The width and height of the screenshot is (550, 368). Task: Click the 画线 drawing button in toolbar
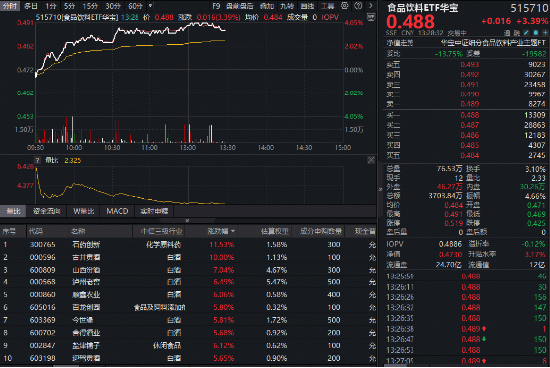[x=307, y=6]
